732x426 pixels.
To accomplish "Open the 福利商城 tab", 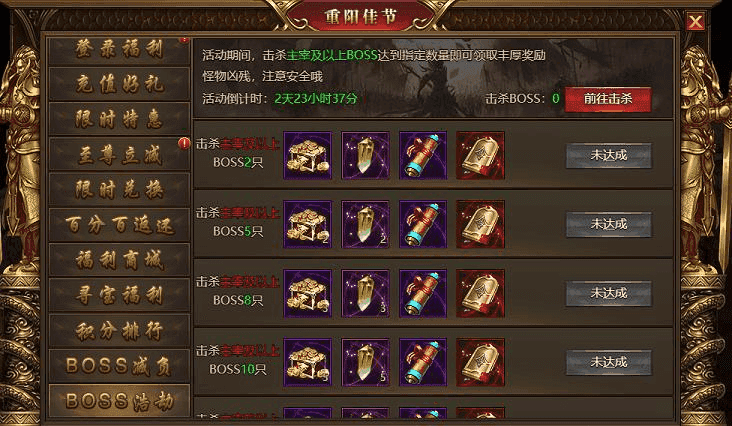I will 119,260.
